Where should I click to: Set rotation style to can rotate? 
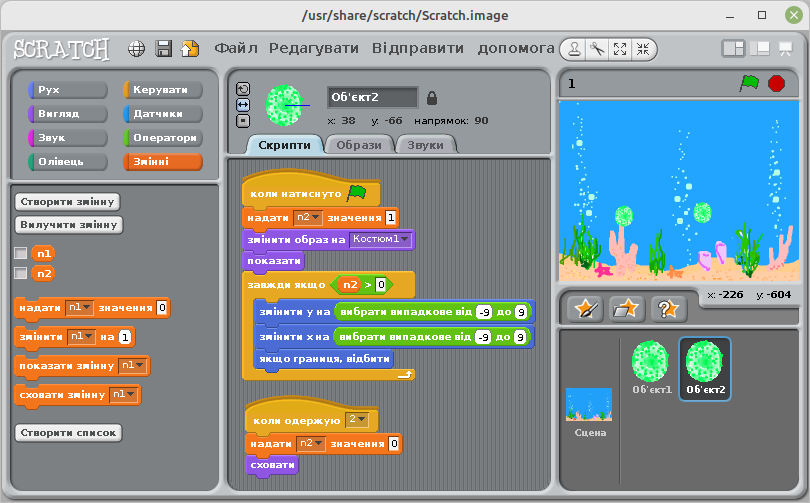[243, 89]
